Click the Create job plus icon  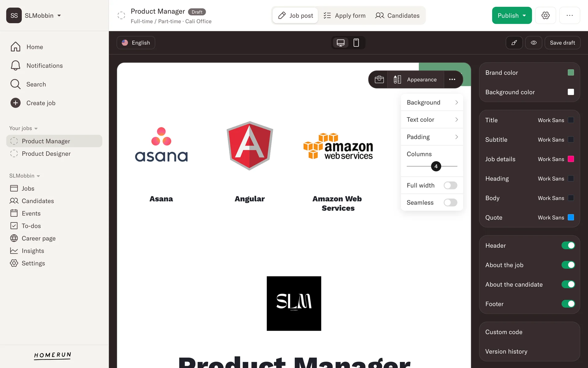[x=16, y=103]
